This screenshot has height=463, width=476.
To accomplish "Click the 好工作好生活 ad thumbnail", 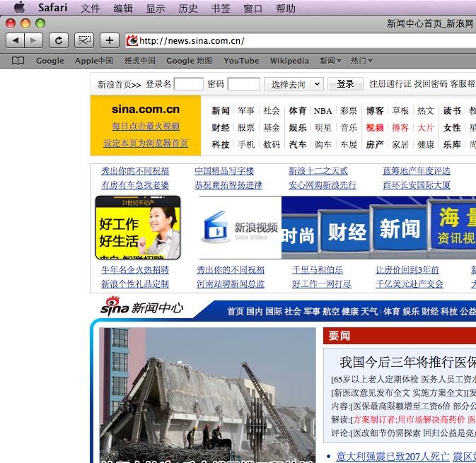I will point(138,228).
